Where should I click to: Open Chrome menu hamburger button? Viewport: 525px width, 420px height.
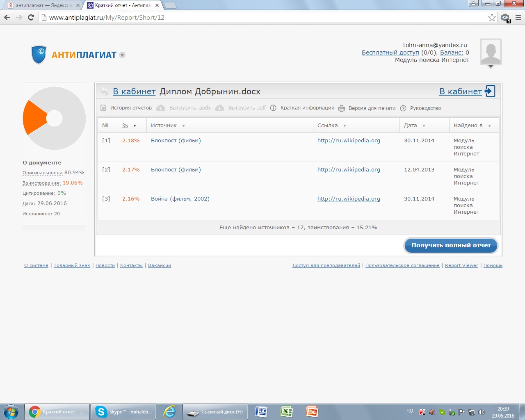pos(518,17)
